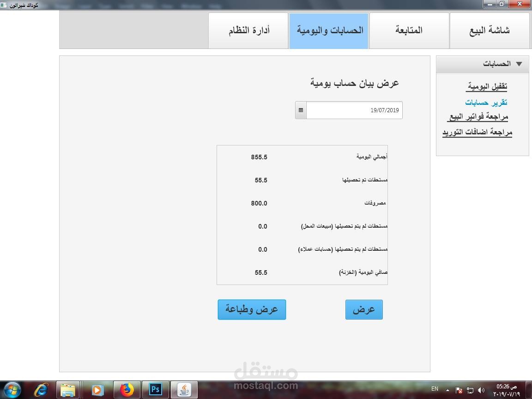
Task: Click the مستحقات تم تحصيلها label
Action: pos(365,180)
